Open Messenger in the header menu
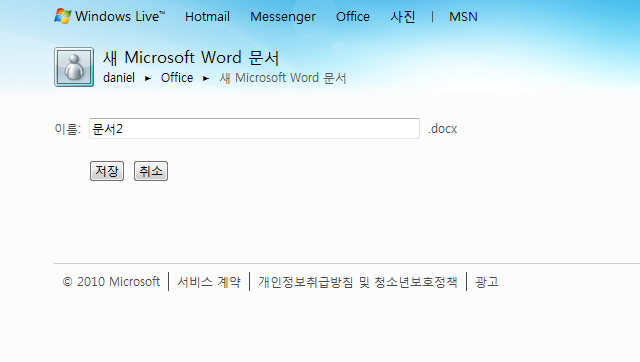 (x=283, y=17)
